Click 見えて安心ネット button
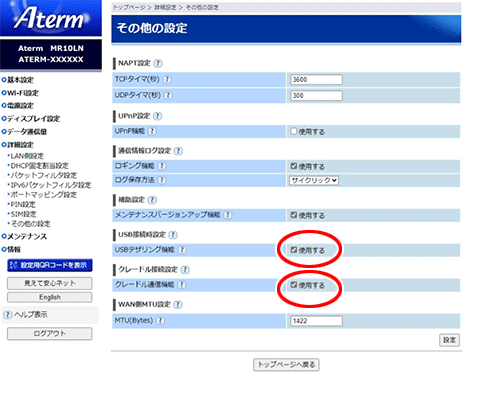This screenshot has height=393, width=500. click(50, 283)
